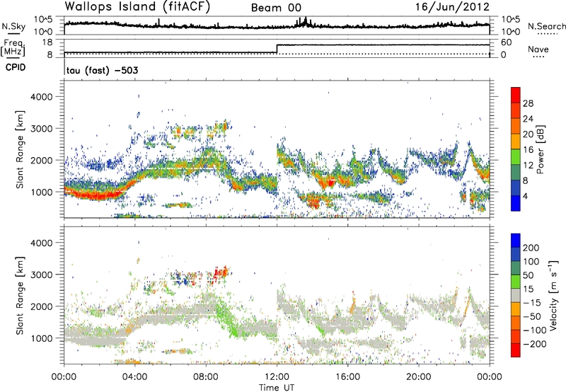The width and height of the screenshot is (566, 392).
Task: Click the 'N.Search' legend label
Action: click(546, 26)
